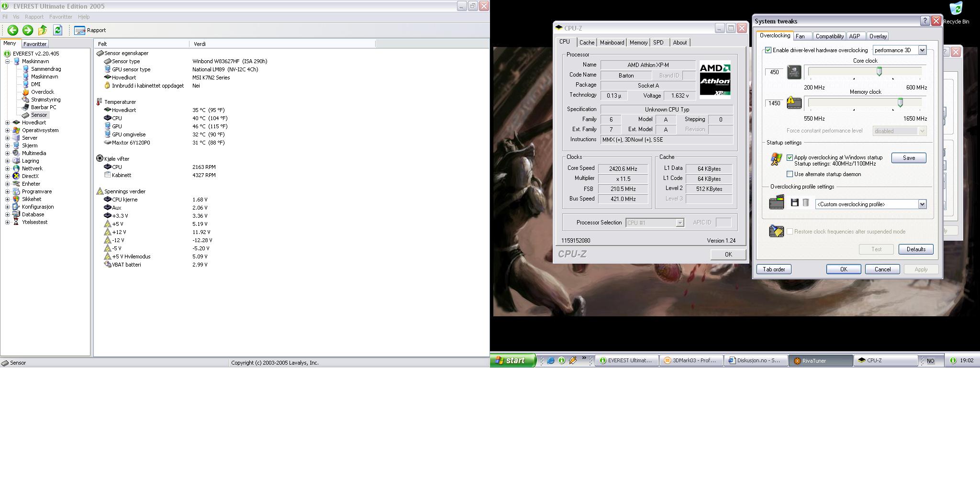The width and height of the screenshot is (980, 490).
Task: Click the Memory clock slider thumb
Action: [900, 103]
